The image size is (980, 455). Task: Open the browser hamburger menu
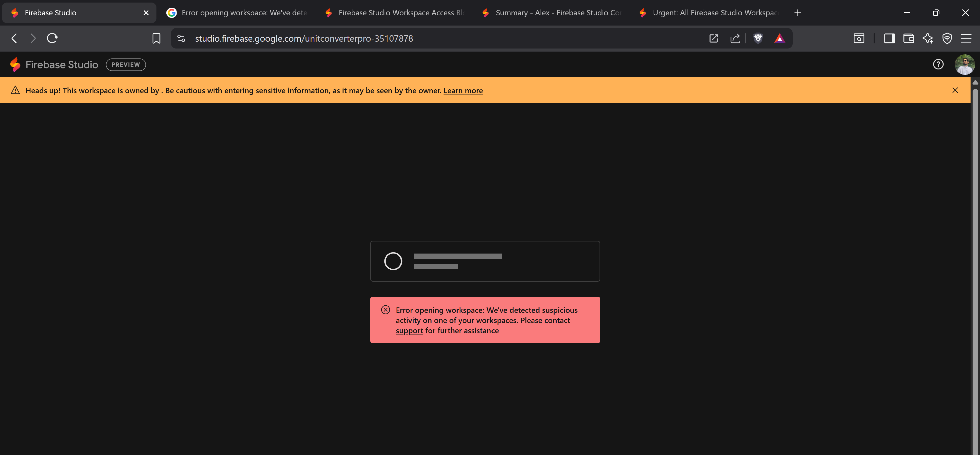pyautogui.click(x=966, y=38)
